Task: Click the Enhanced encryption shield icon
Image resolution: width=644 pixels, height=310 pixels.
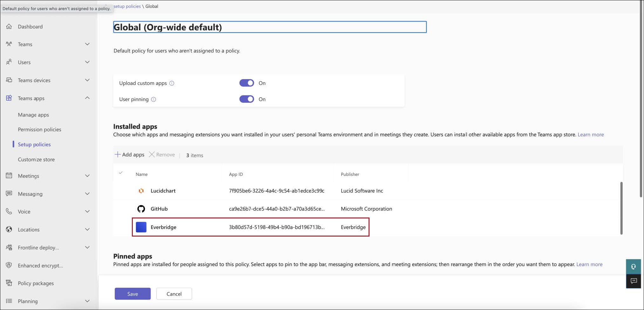Action: [x=9, y=265]
